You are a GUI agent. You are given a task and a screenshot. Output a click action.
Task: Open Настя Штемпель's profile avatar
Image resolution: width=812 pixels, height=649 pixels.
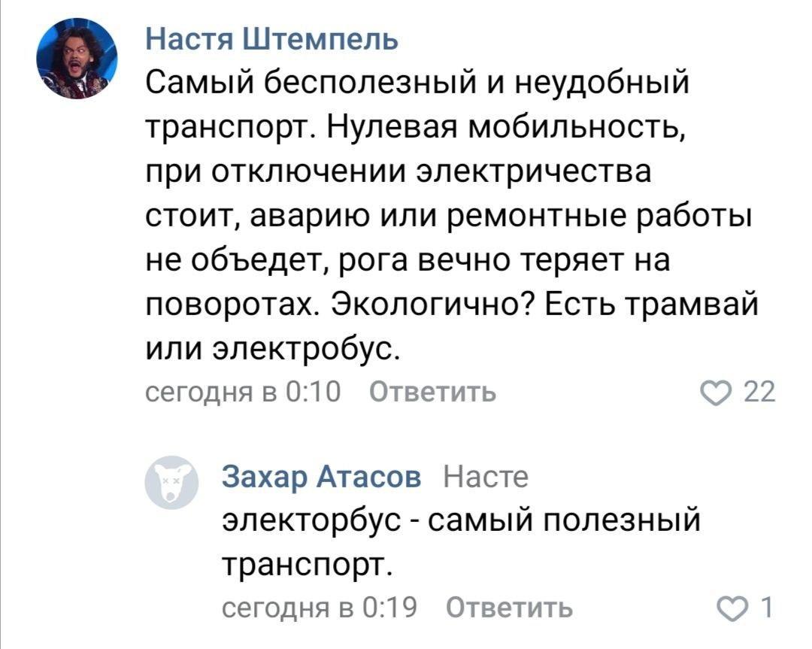(x=77, y=59)
